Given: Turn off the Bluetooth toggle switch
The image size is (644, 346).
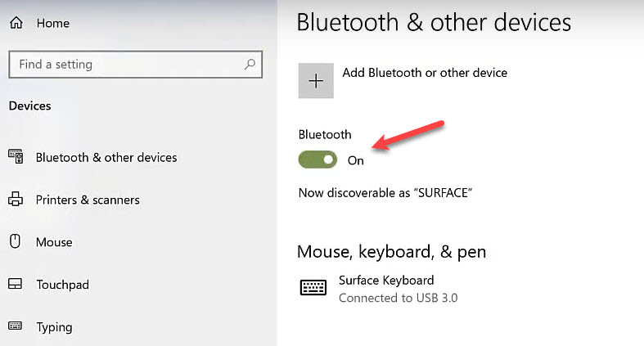Looking at the screenshot, I should tap(317, 160).
